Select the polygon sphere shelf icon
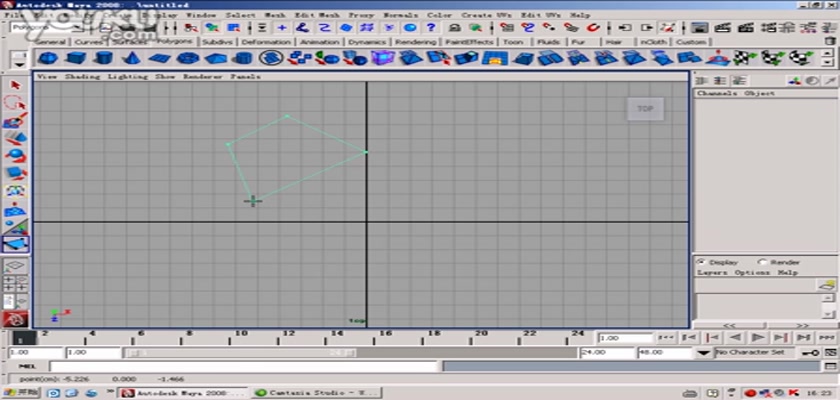This screenshot has width=840, height=400. click(47, 59)
